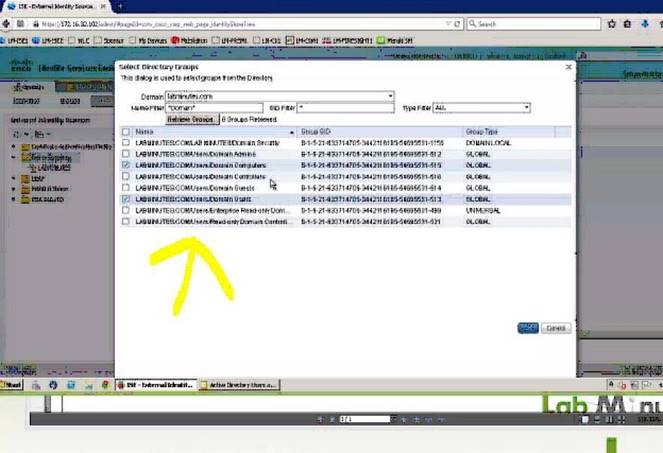Untick the Domain Users group checkbox

pos(126,199)
